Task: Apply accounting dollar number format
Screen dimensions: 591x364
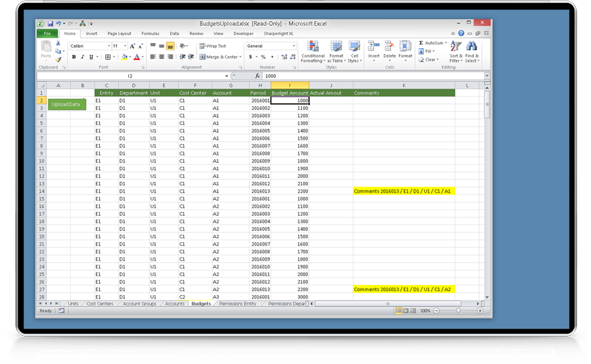Action: tap(250, 57)
